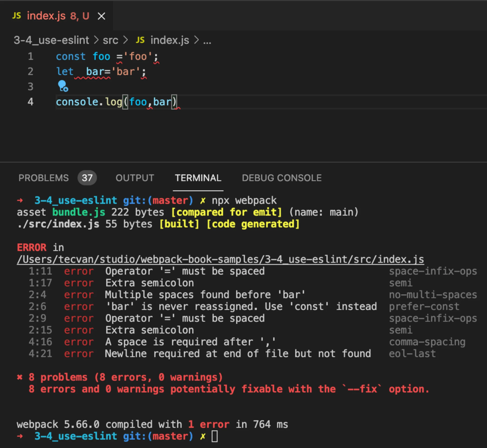Open the index.js file path link in terminal
This screenshot has width=487, height=448.
tap(220, 259)
